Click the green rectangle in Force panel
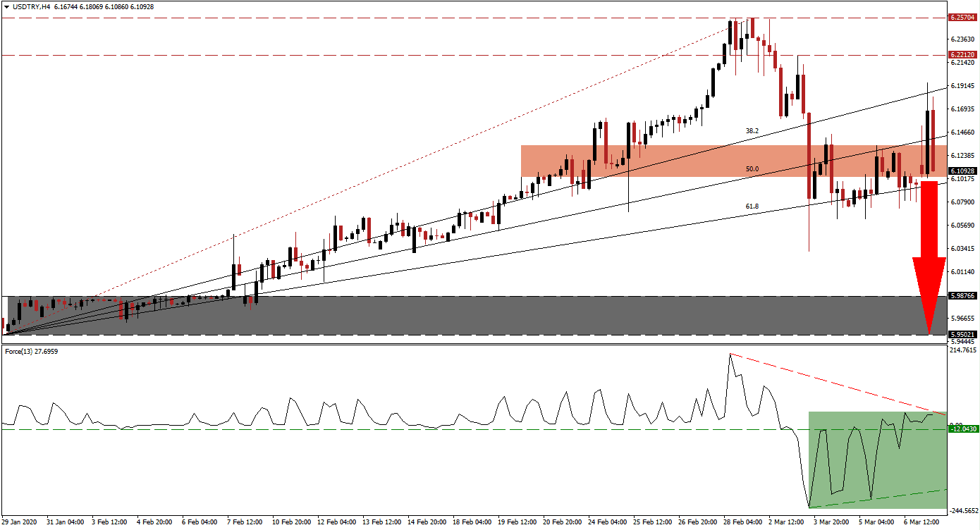Screen dimensions: 980x530 pyautogui.click(x=874, y=458)
